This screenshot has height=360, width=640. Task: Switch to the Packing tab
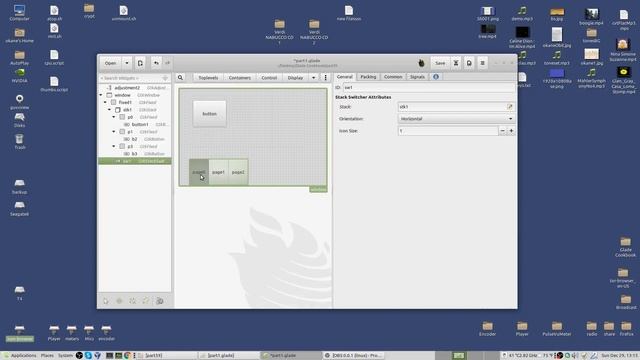pos(368,77)
